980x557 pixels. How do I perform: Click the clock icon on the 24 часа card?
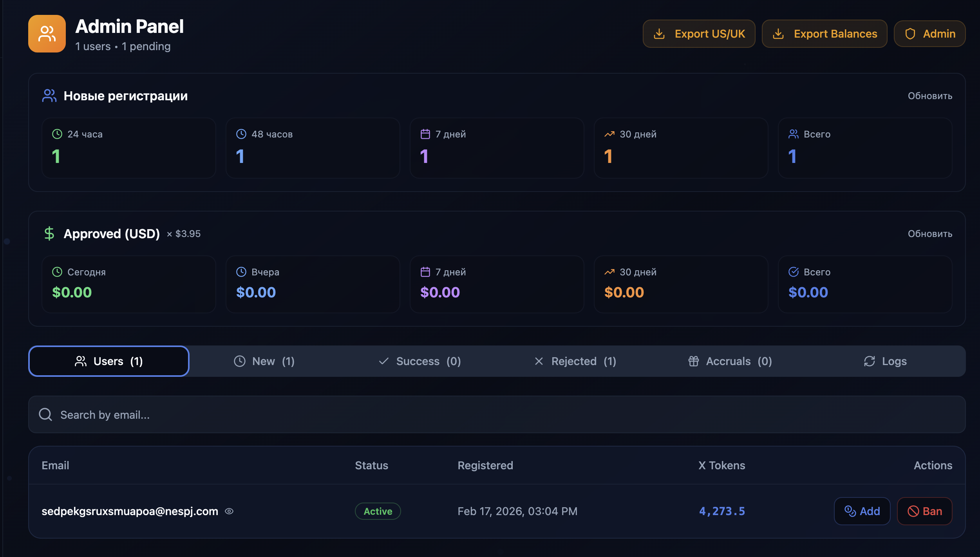(x=57, y=134)
